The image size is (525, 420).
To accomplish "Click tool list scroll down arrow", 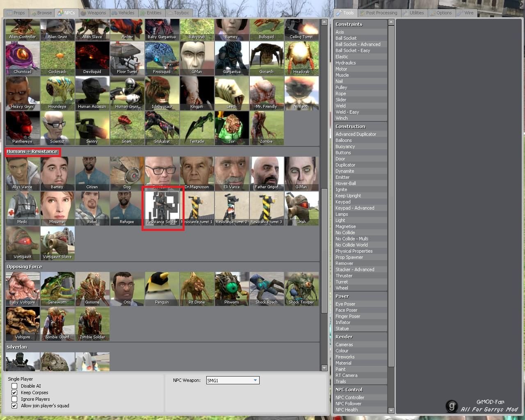I will [391, 410].
